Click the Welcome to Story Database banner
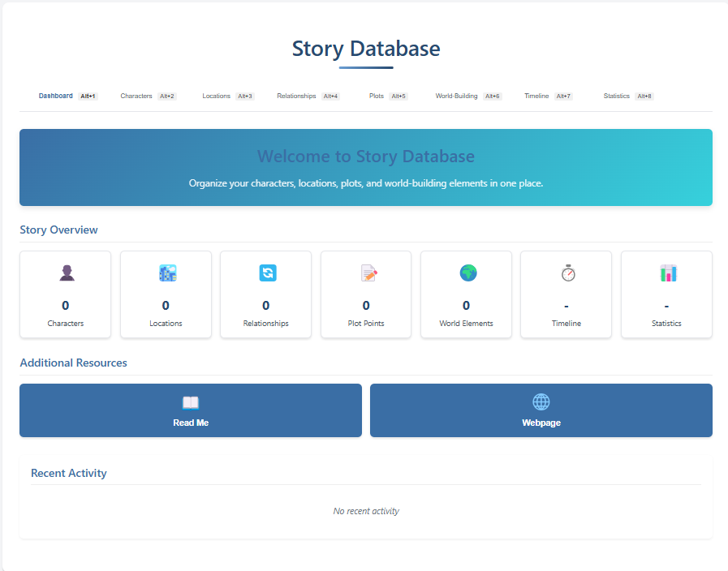Viewport: 728px width, 571px height. [x=365, y=167]
